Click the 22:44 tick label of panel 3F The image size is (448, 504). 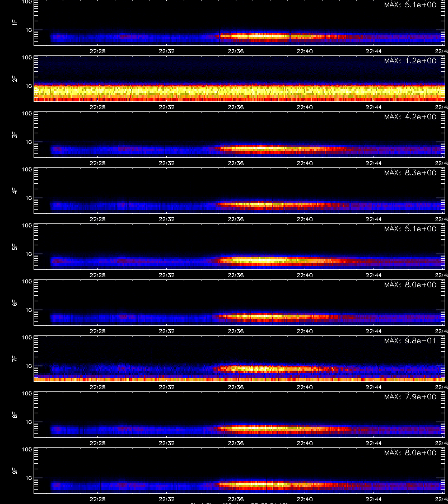[374, 164]
